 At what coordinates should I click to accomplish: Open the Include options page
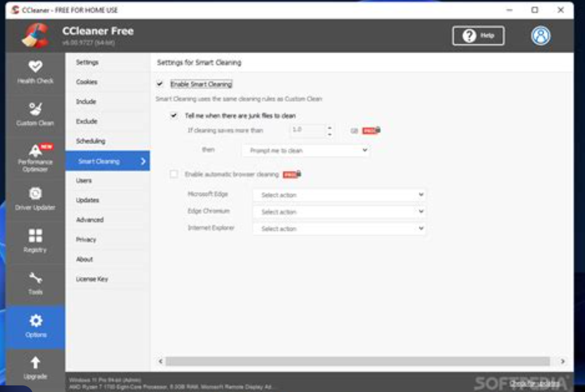[x=108, y=101]
